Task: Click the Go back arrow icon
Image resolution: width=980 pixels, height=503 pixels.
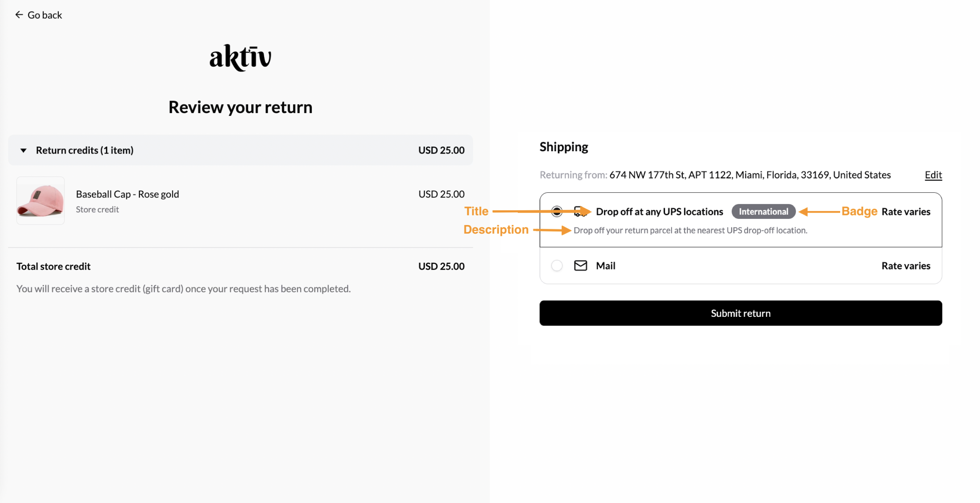Action: 19,15
